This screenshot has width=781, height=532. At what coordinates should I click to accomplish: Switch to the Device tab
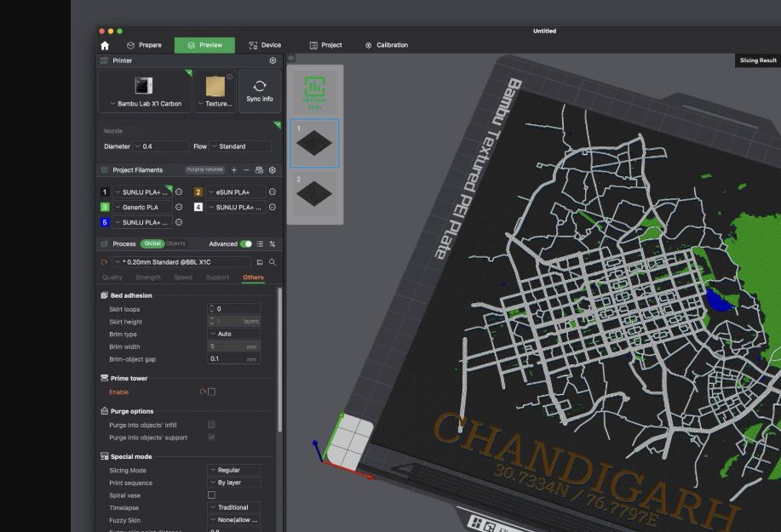(265, 45)
